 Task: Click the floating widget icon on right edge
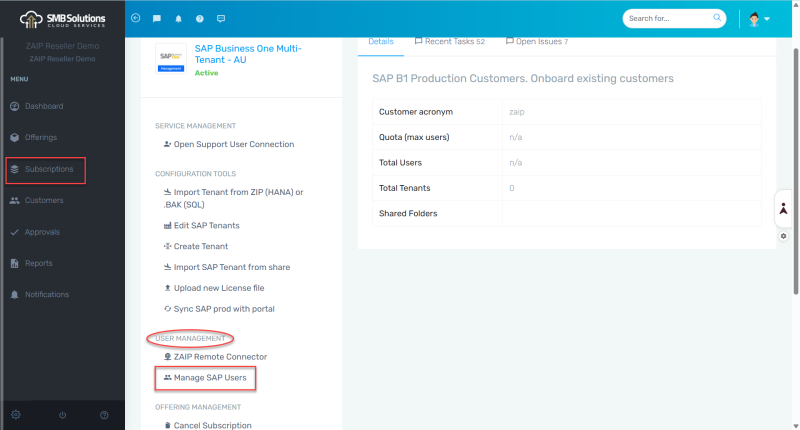click(x=783, y=209)
